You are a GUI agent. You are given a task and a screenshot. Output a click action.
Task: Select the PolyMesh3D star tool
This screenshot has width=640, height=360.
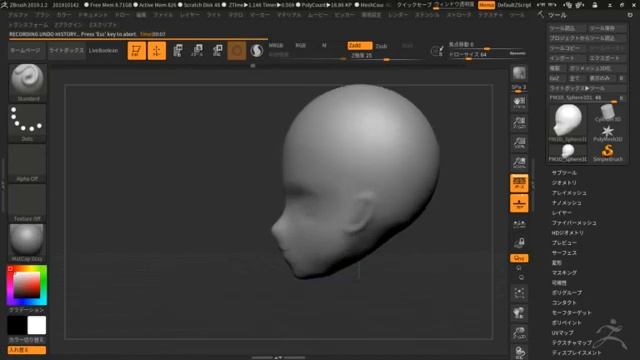pos(608,133)
